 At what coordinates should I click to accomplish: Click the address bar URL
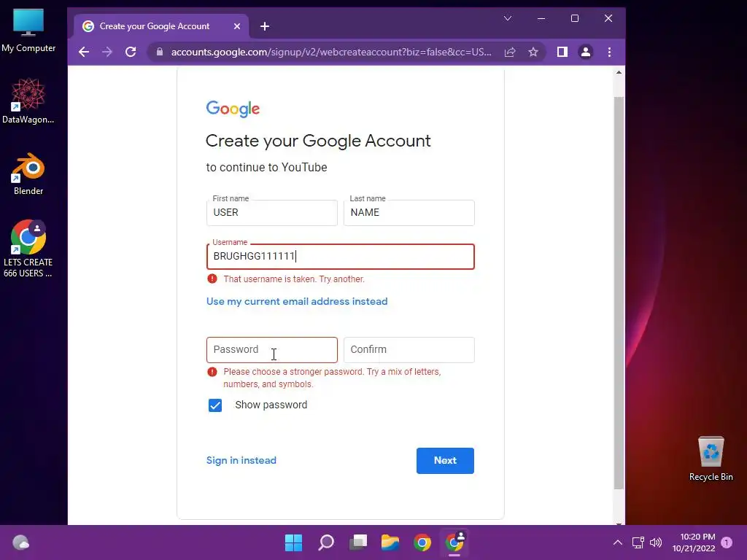(x=332, y=52)
